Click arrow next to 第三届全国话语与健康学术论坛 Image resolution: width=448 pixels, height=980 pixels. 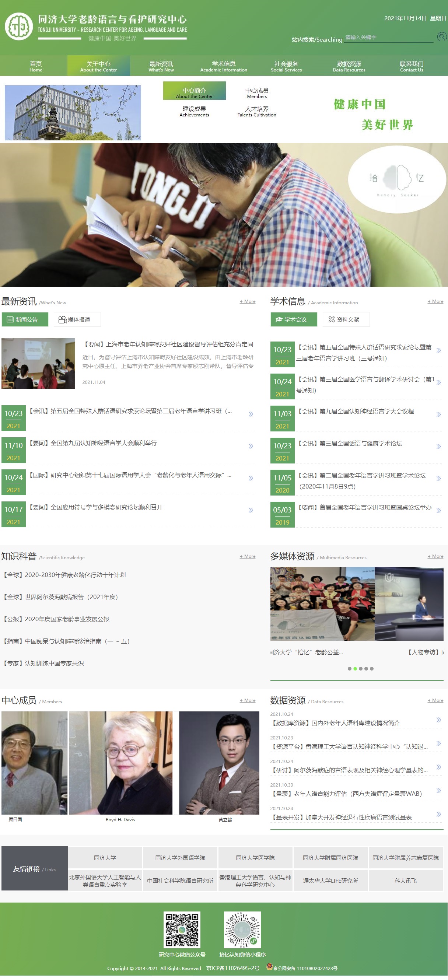(x=438, y=447)
